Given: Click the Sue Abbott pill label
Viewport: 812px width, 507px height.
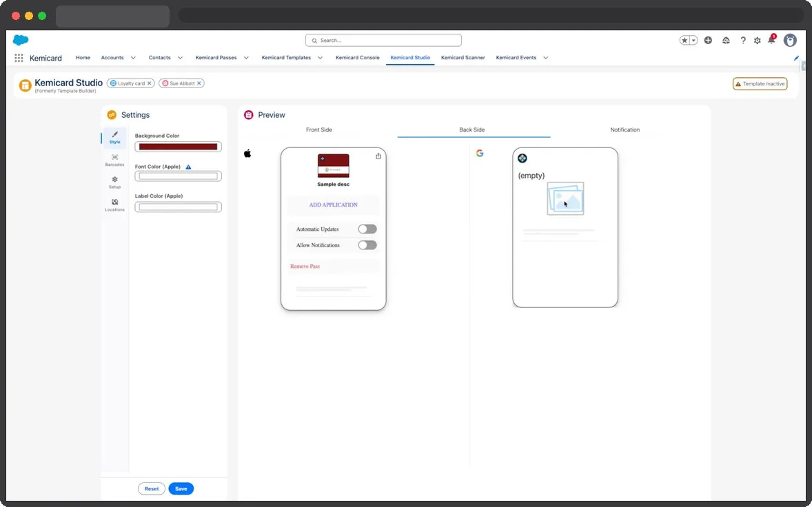Looking at the screenshot, I should tap(182, 83).
